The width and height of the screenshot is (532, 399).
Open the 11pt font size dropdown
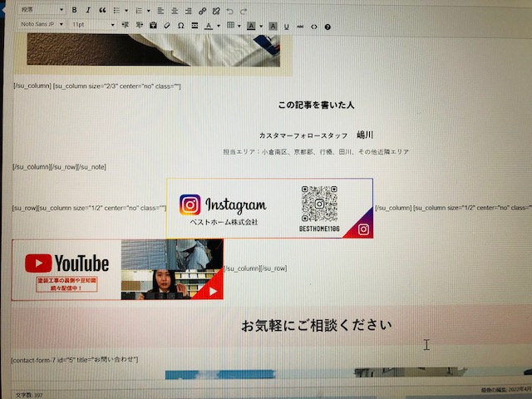[90, 25]
